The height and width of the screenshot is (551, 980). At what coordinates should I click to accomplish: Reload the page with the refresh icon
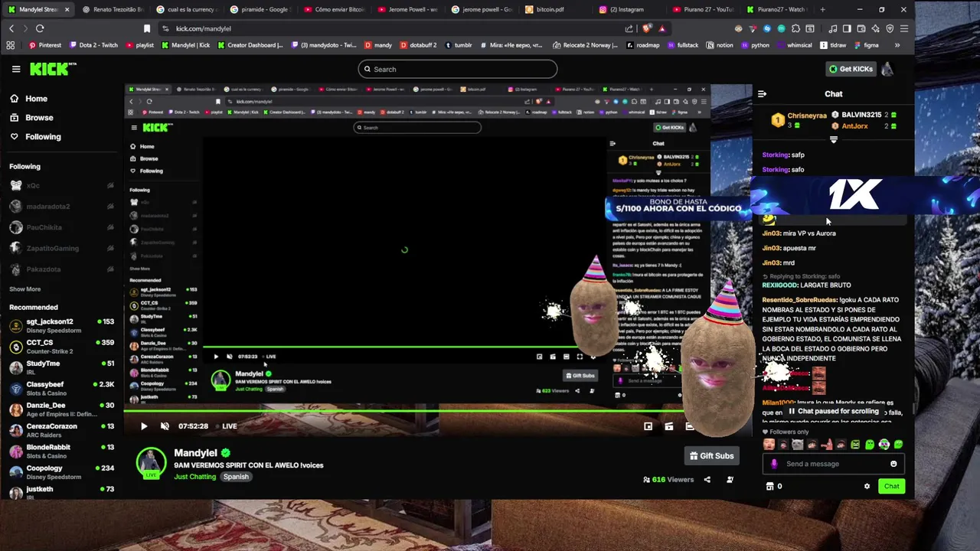click(40, 28)
